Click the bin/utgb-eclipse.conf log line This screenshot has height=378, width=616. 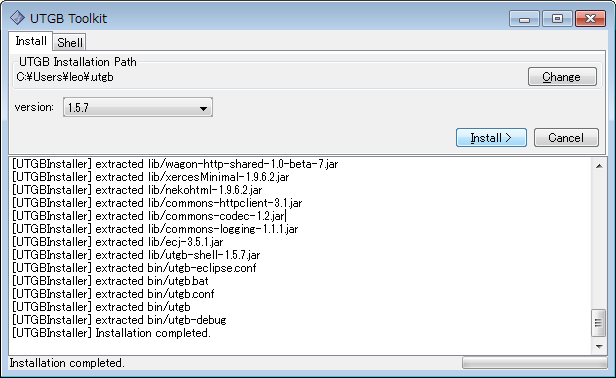coord(134,268)
